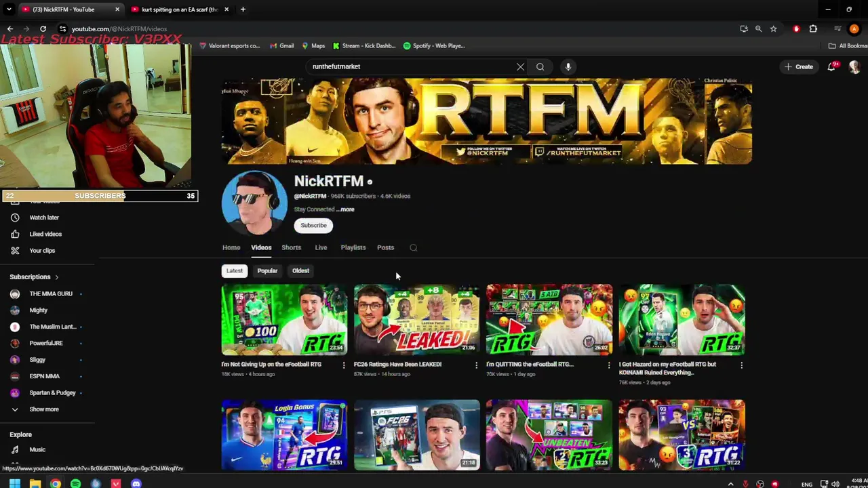Click the NickRTFM channel profile picture

254,203
